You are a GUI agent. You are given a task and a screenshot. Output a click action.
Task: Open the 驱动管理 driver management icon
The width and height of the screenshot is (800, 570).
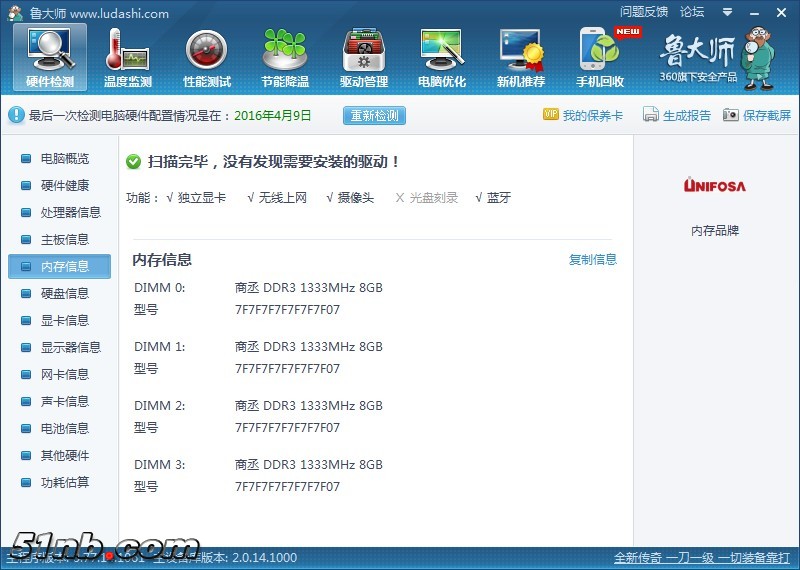[364, 56]
